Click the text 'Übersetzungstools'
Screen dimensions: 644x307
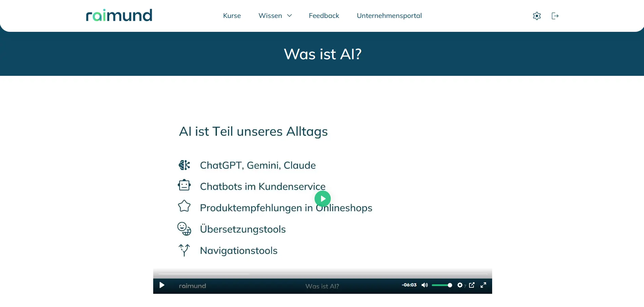coord(243,229)
